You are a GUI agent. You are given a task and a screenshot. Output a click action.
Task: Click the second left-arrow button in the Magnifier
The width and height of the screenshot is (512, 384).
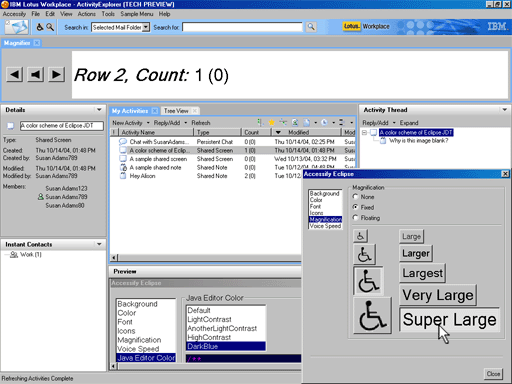point(35,74)
